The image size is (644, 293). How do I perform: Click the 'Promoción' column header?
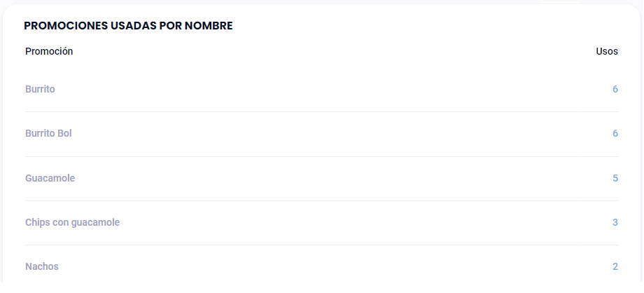pyautogui.click(x=49, y=51)
